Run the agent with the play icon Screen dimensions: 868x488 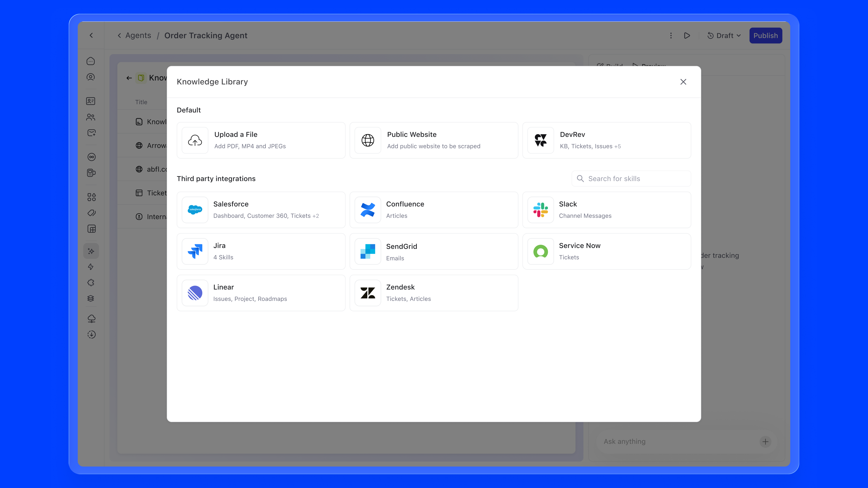click(x=687, y=35)
